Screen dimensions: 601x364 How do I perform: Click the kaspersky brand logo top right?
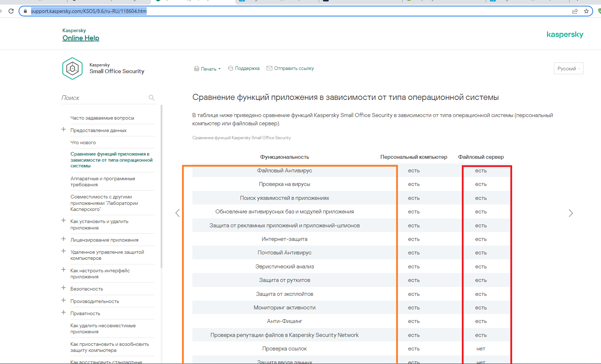pos(565,35)
